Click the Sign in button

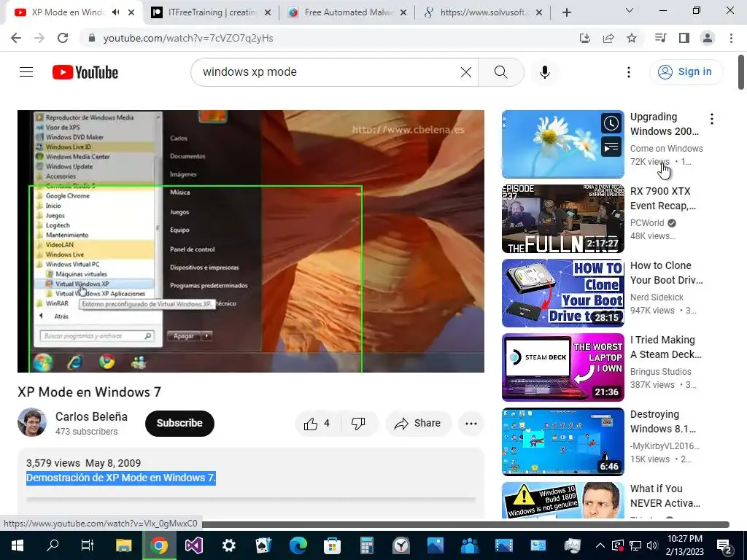click(x=685, y=72)
